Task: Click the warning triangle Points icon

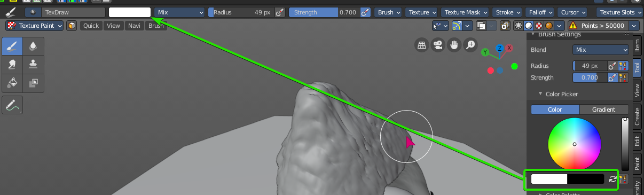Action: [x=573, y=26]
